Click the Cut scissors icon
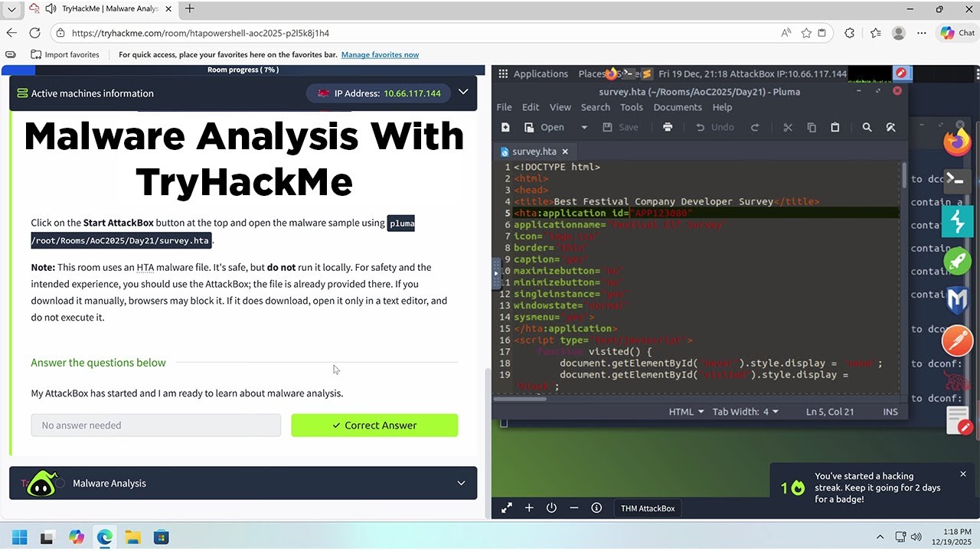This screenshot has height=551, width=980. 788,128
